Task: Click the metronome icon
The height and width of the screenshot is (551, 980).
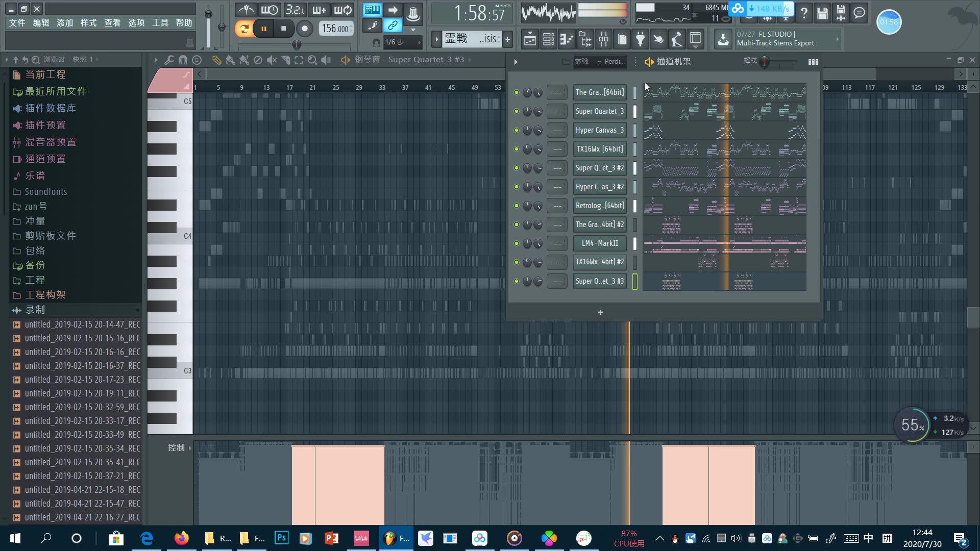Action: [247, 10]
